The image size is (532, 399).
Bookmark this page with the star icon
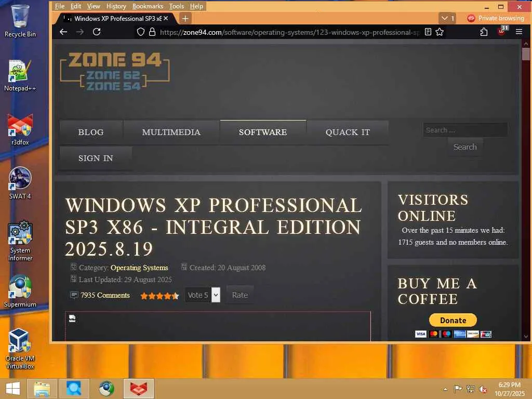click(440, 32)
